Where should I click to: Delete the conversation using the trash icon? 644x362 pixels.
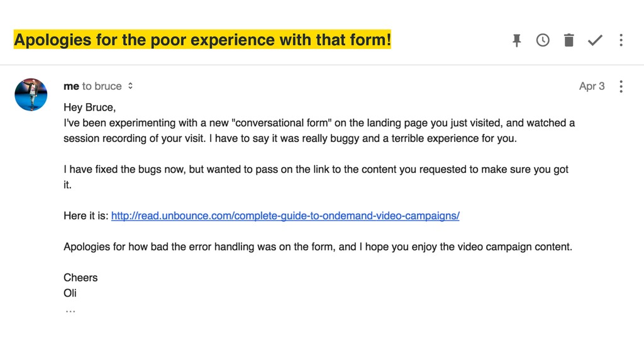point(569,40)
